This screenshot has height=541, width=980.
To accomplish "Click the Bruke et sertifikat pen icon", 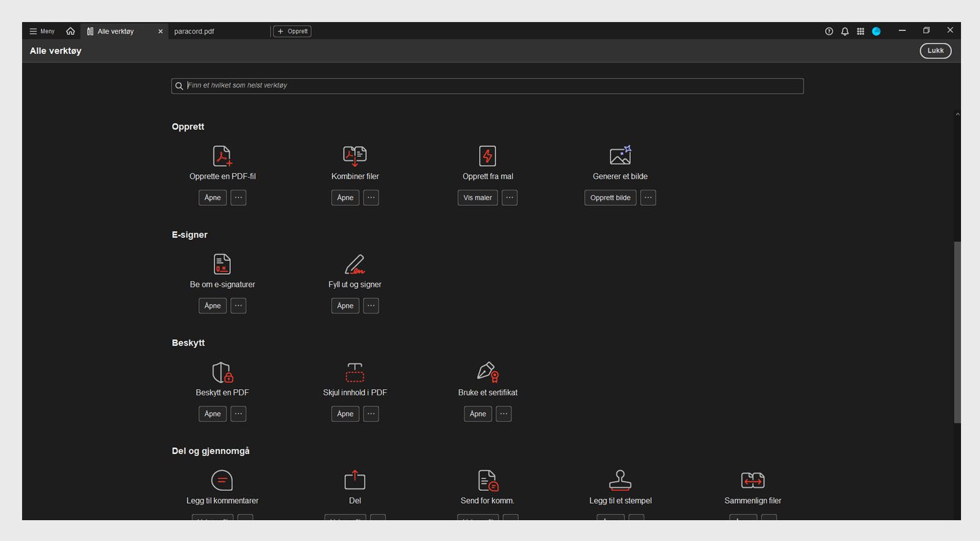I will [x=488, y=372].
